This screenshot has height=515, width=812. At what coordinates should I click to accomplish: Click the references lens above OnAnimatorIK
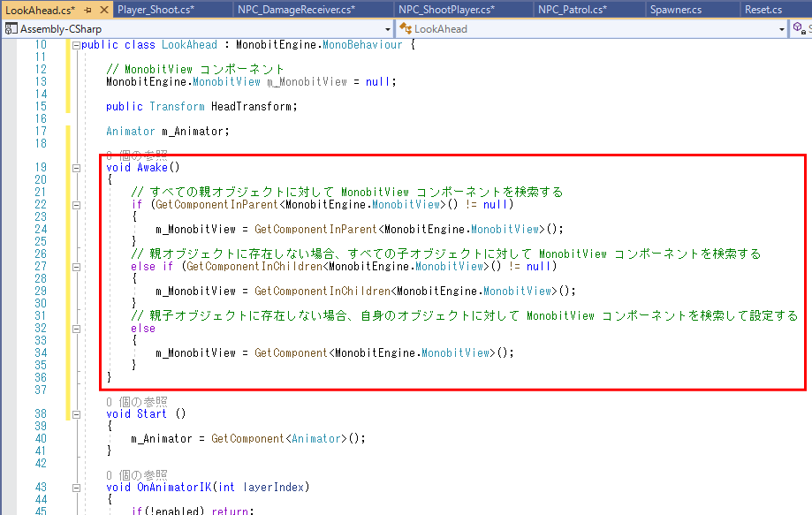click(x=137, y=475)
